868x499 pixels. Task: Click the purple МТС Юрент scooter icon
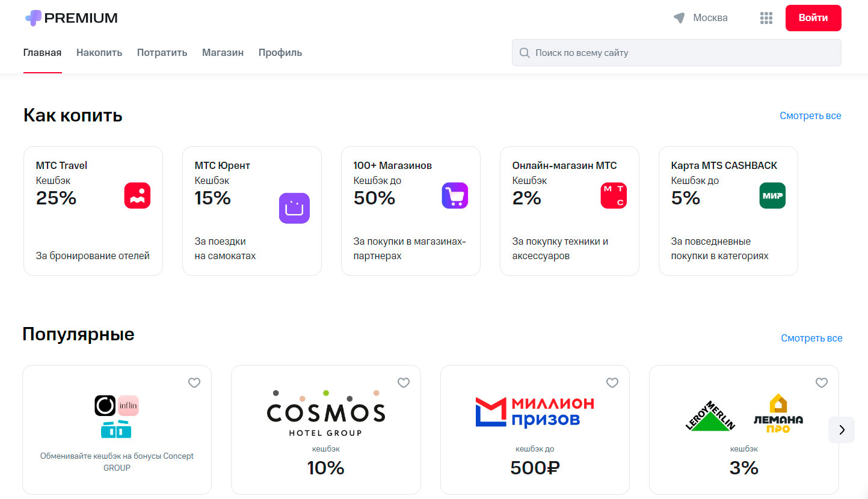[294, 208]
